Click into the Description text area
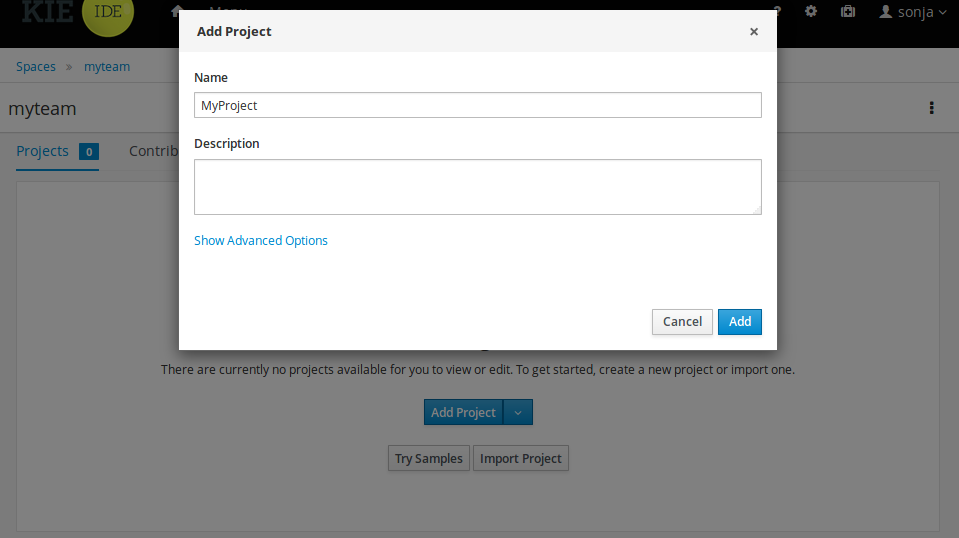 (x=477, y=186)
